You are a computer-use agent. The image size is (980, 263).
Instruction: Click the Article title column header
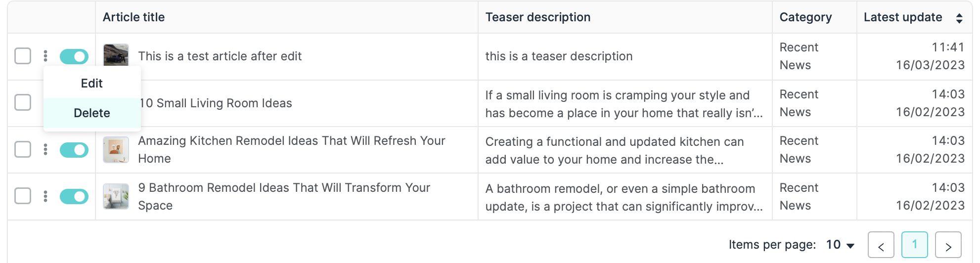[134, 17]
